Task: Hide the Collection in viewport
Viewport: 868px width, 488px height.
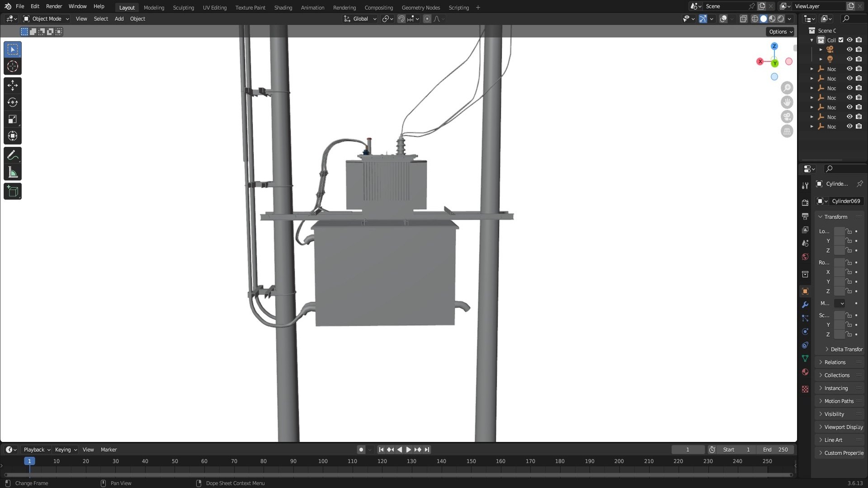Action: tap(849, 40)
